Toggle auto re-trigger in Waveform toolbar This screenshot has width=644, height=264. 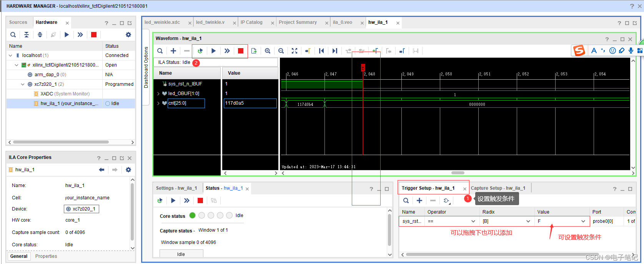pos(200,51)
